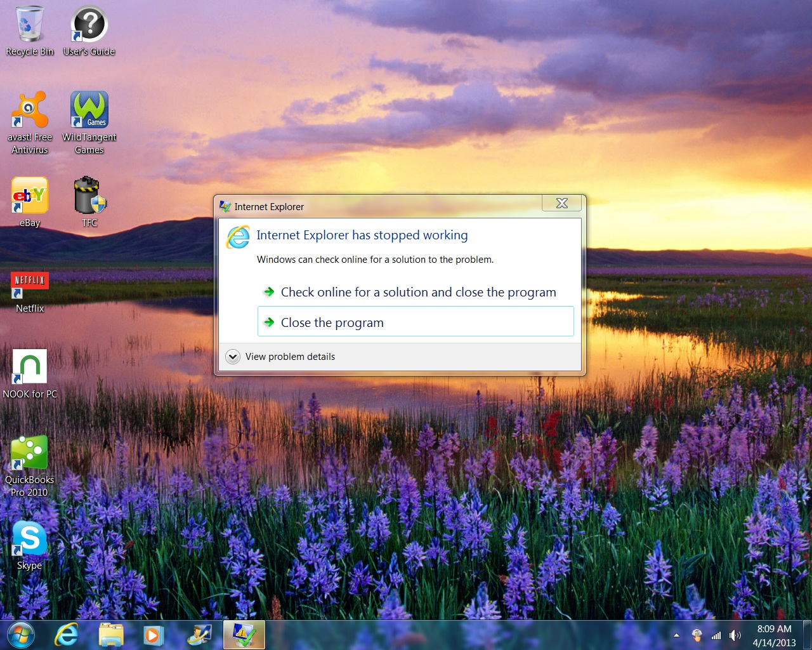Open the volume speaker tray icon
The width and height of the screenshot is (812, 650).
tap(735, 635)
